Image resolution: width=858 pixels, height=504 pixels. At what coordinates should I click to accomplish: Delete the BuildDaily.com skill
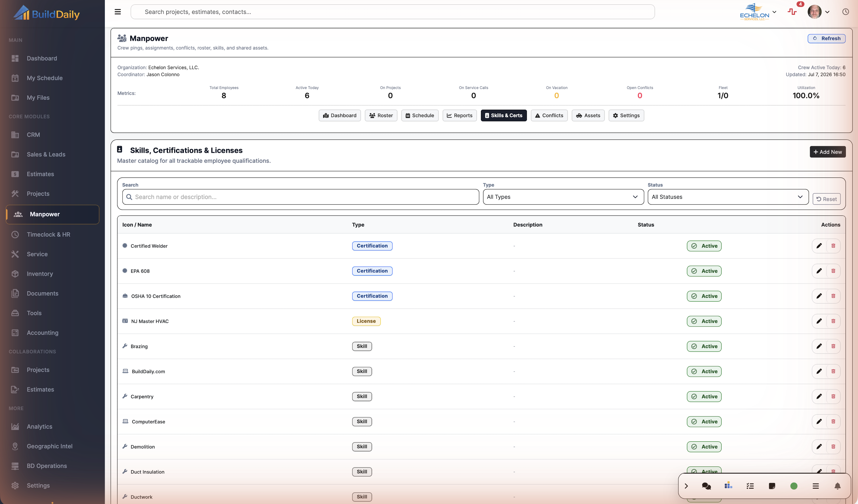(x=833, y=371)
